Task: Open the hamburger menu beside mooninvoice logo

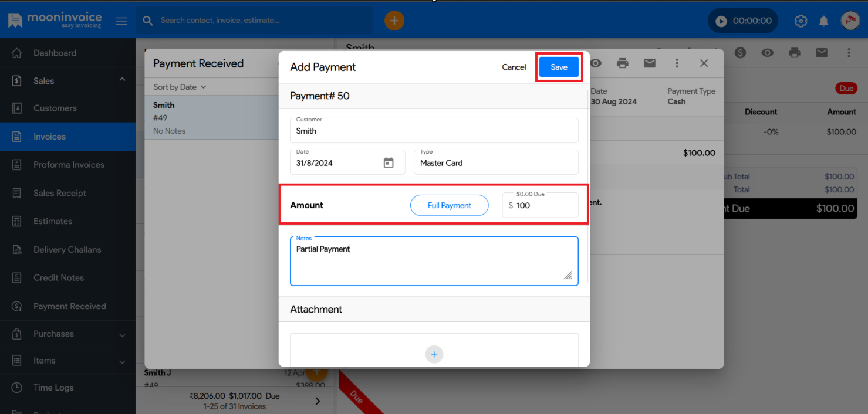Action: [x=121, y=20]
